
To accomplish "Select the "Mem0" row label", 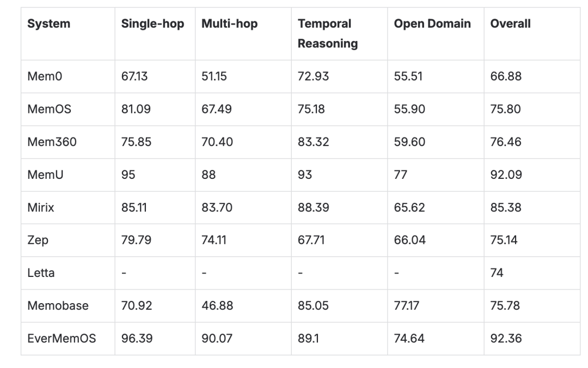I will coord(45,76).
